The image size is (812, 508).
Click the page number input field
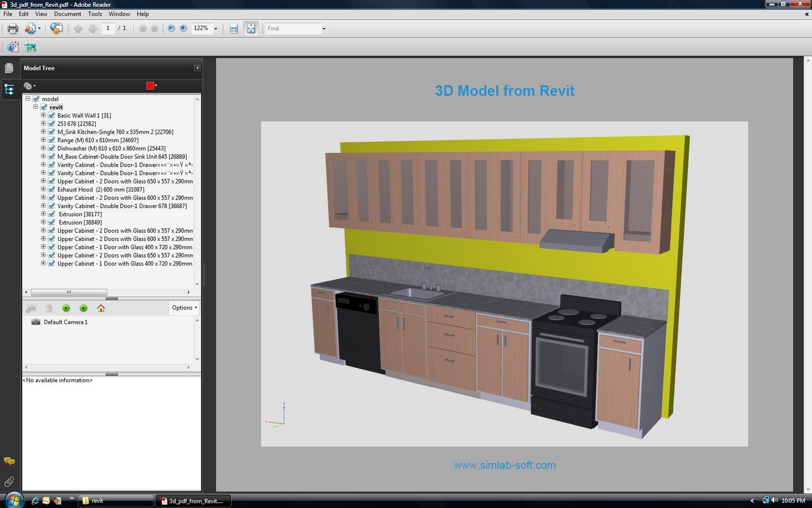pyautogui.click(x=108, y=28)
